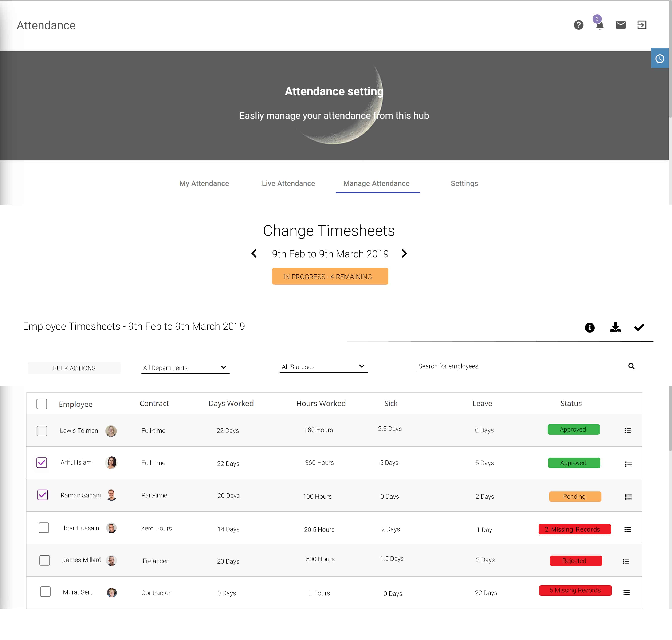
Task: Click the Status column header
Action: point(571,404)
